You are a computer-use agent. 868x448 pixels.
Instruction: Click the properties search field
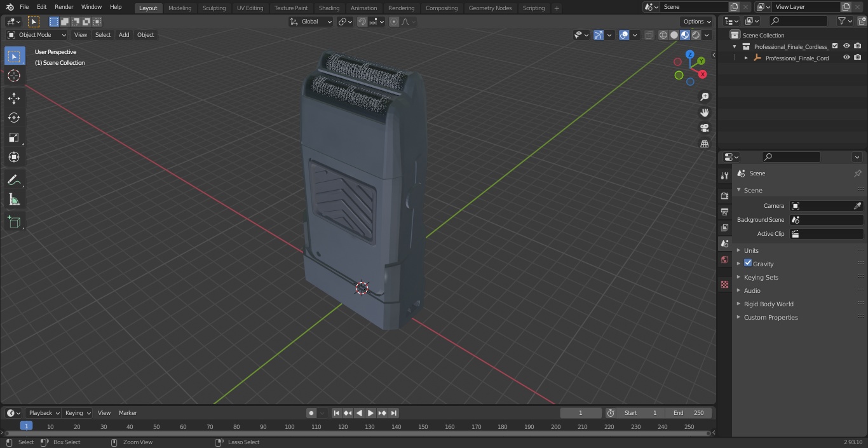pyautogui.click(x=791, y=157)
